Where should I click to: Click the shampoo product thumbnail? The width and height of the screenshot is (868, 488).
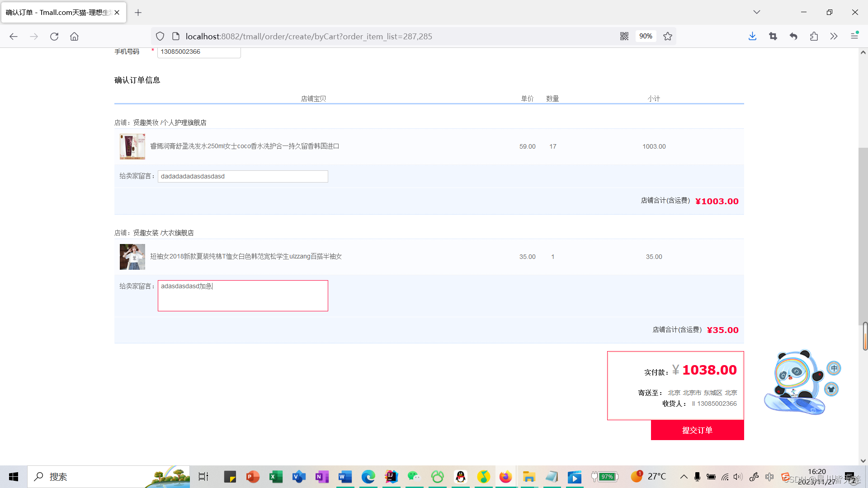[132, 146]
